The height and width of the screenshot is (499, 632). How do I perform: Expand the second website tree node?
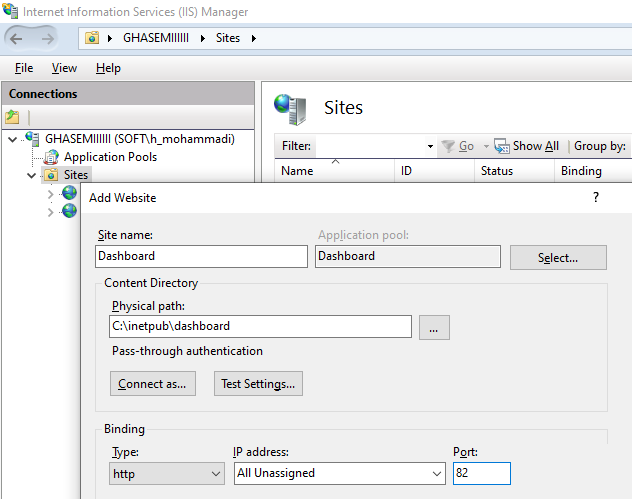50,212
